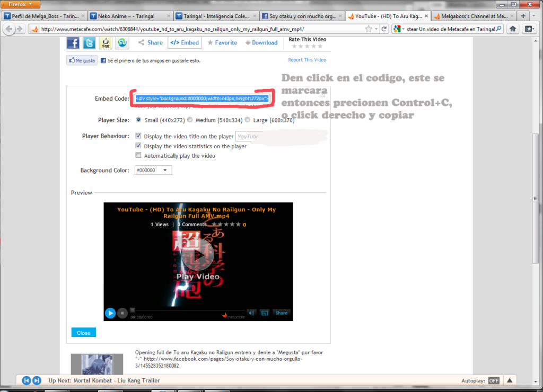This screenshot has width=543, height=392.
Task: Rate the video using the stars
Action: click(x=307, y=46)
